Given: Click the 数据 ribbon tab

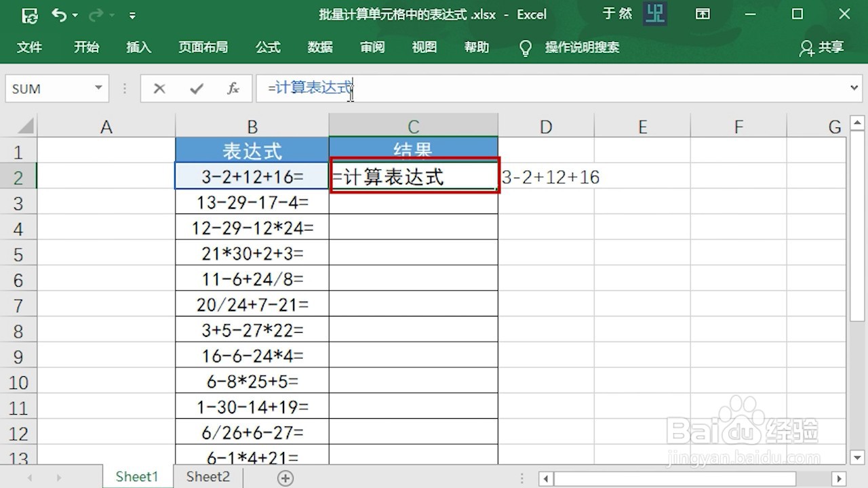Looking at the screenshot, I should coord(319,47).
